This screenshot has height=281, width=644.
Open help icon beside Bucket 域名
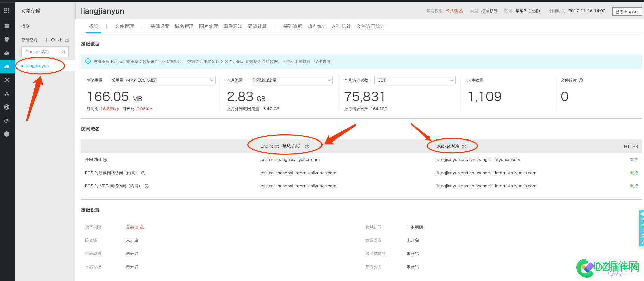coord(464,146)
